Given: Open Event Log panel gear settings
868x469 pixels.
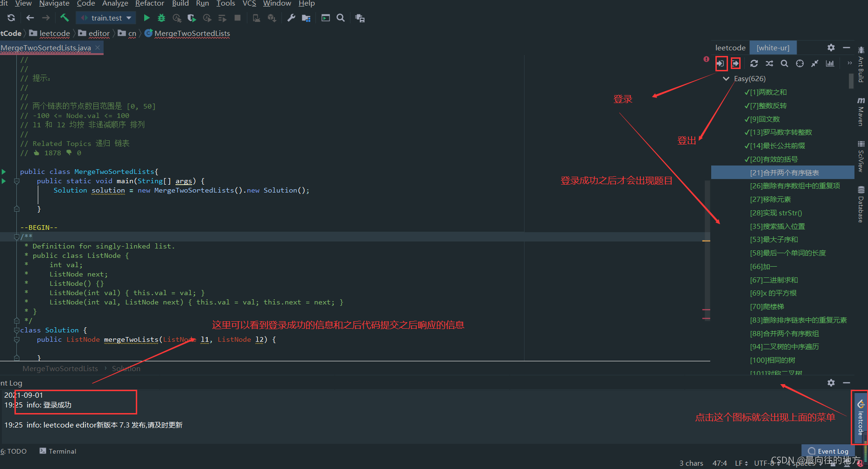Looking at the screenshot, I should coord(831,383).
